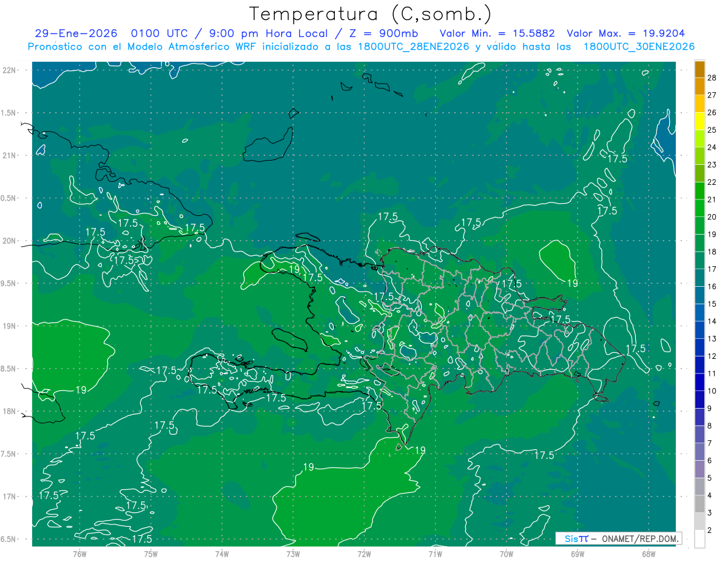Click the "74W" longitude axis label
728x562 pixels.
[x=222, y=554]
